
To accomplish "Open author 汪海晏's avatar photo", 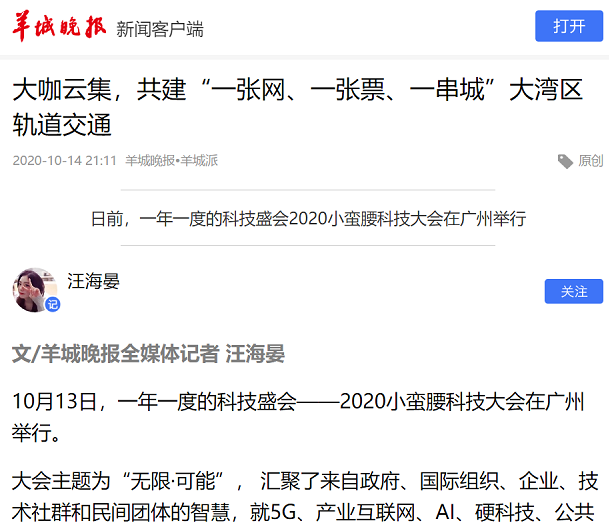I will [x=34, y=288].
